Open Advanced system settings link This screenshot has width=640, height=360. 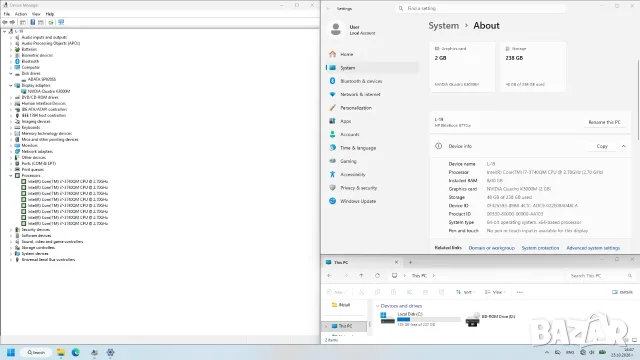coord(593,248)
